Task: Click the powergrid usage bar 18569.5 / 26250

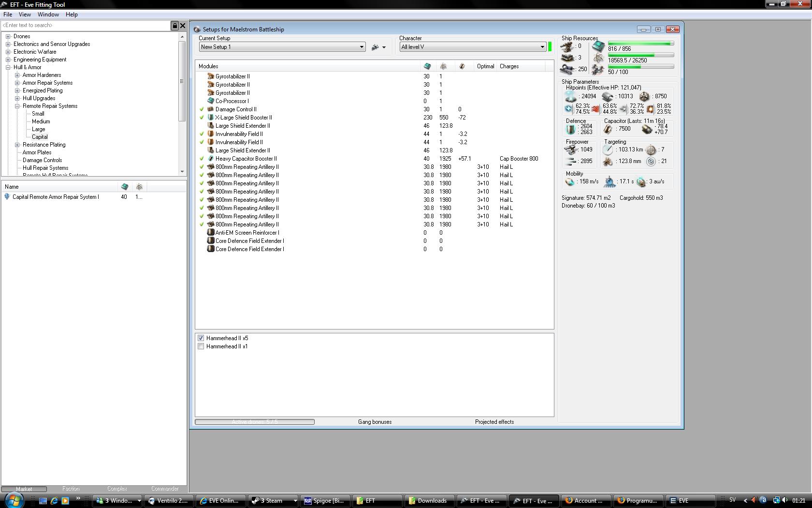Action: [641, 55]
